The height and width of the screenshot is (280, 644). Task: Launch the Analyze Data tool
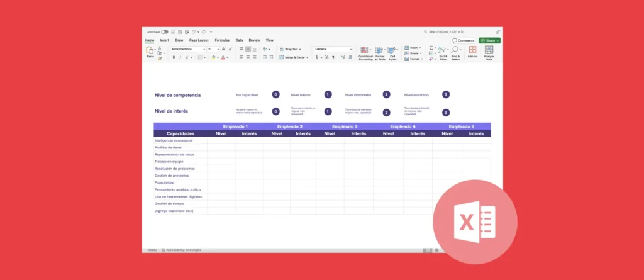tap(489, 51)
